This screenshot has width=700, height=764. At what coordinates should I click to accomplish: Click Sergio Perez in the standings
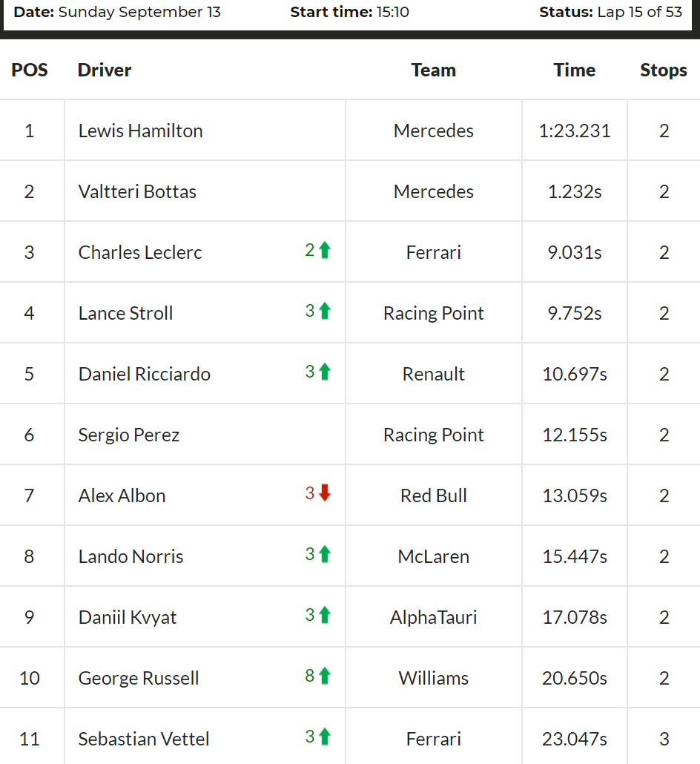(128, 435)
